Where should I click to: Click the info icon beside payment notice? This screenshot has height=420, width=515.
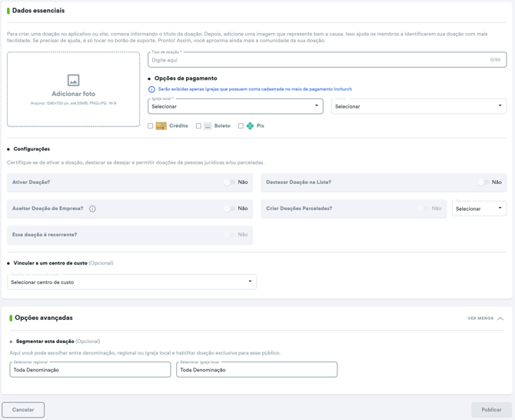click(151, 89)
